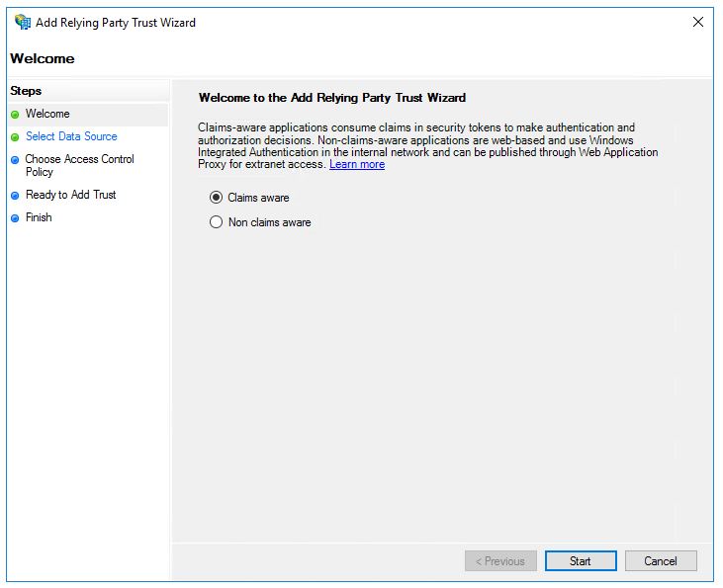The image size is (723, 588).
Task: Click the blue bullet beside Choose Access Control Policy
Action: click(15, 160)
